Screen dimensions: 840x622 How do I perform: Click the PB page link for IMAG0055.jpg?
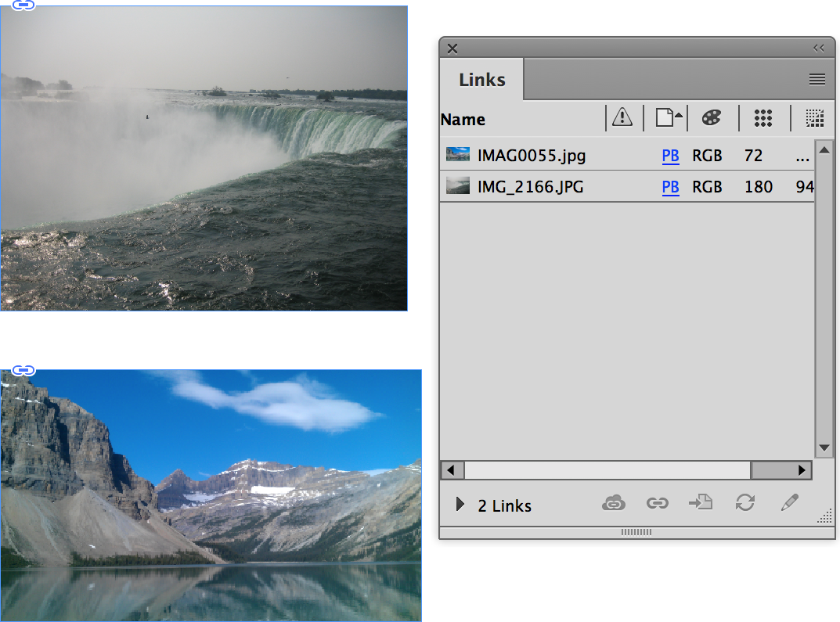[x=670, y=156]
